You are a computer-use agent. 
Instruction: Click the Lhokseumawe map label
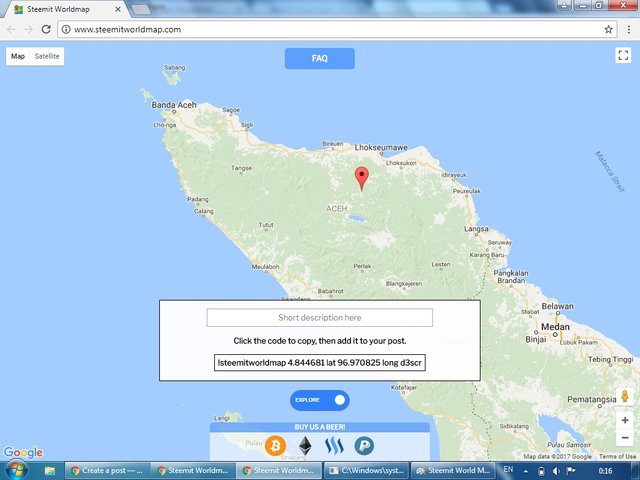tap(381, 147)
